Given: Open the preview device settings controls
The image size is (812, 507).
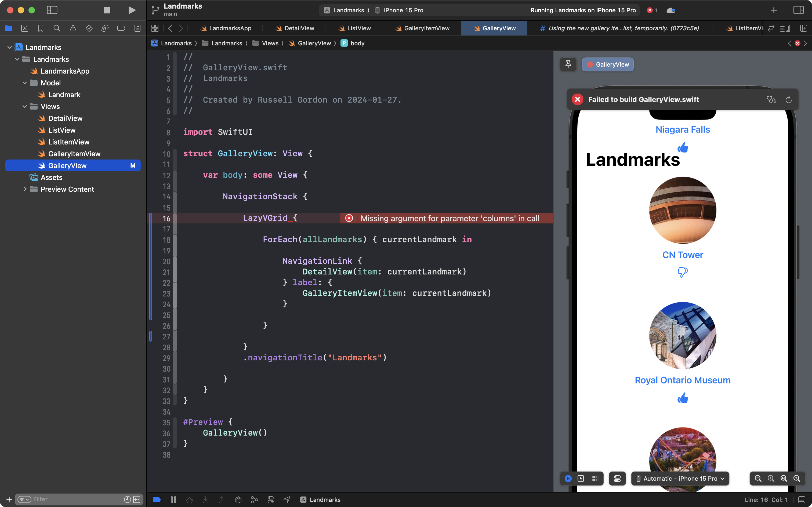Looking at the screenshot, I should coord(617,479).
